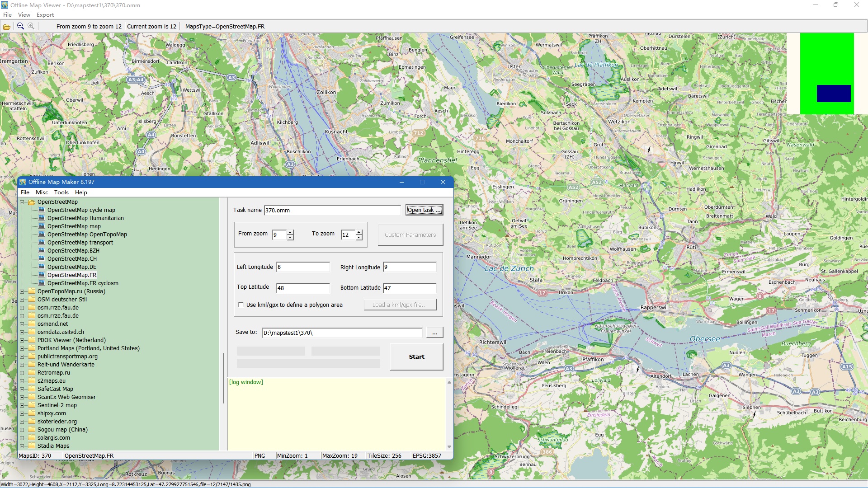The height and width of the screenshot is (488, 868).
Task: Click 'EPSG:3857' in the Maker status bar
Action: tap(427, 456)
